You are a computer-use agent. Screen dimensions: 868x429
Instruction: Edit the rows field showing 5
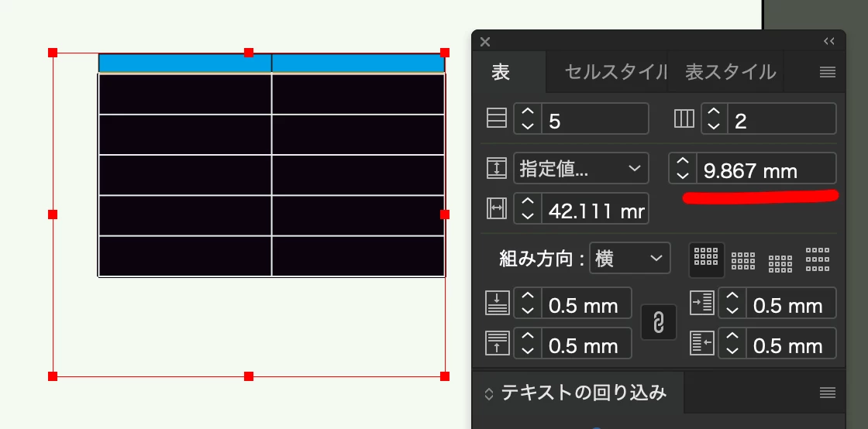[x=595, y=118]
